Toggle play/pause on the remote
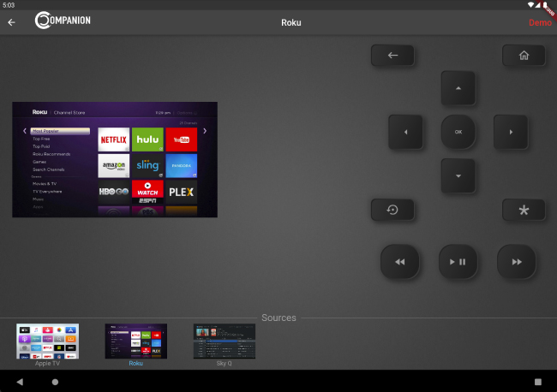Image resolution: width=557 pixels, height=392 pixels. [x=458, y=262]
